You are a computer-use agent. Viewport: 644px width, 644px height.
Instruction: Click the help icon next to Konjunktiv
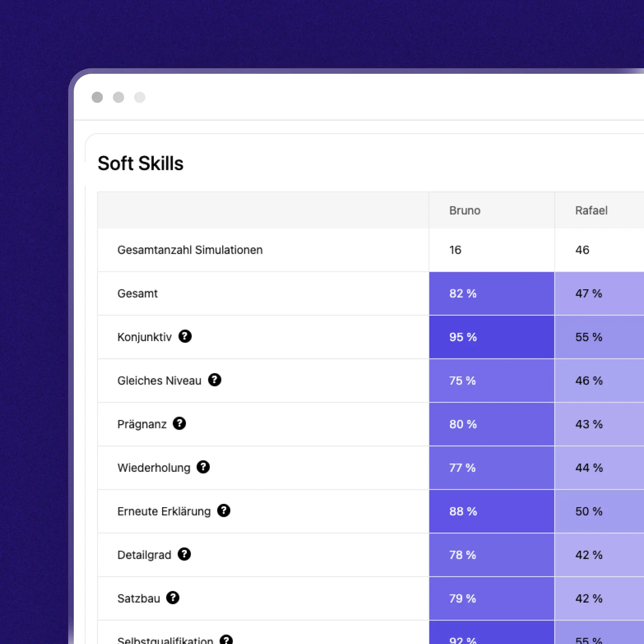tap(185, 336)
